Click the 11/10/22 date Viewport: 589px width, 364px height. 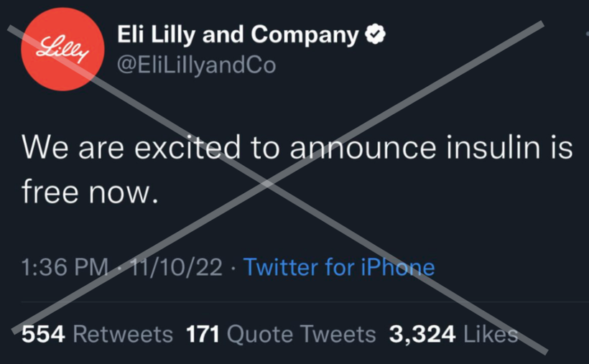[176, 267]
